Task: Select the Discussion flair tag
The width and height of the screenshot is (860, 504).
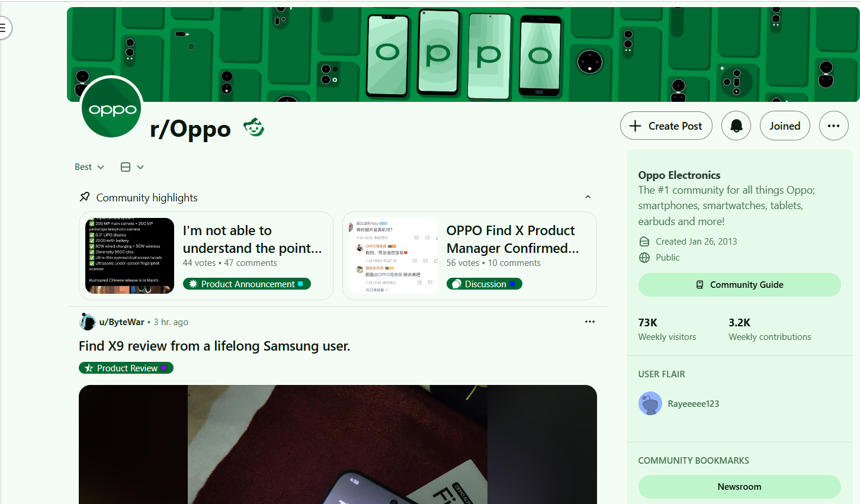Action: 484,284
